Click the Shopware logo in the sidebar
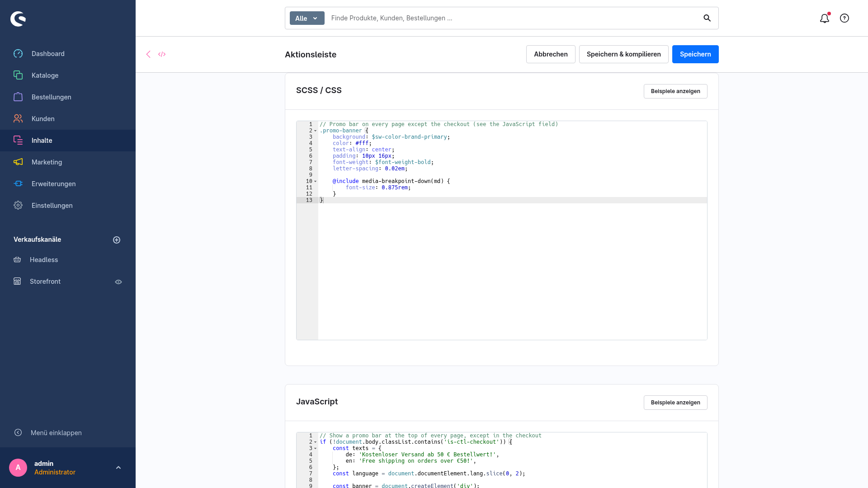The image size is (868, 488). pyautogui.click(x=18, y=19)
